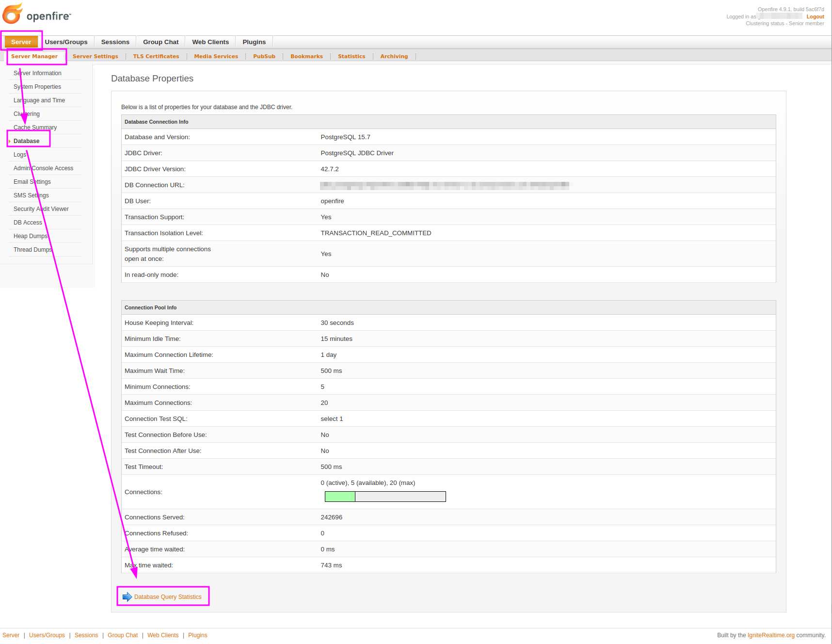Image resolution: width=832 pixels, height=644 pixels.
Task: Open the Database Query Statistics link
Action: pyautogui.click(x=168, y=597)
